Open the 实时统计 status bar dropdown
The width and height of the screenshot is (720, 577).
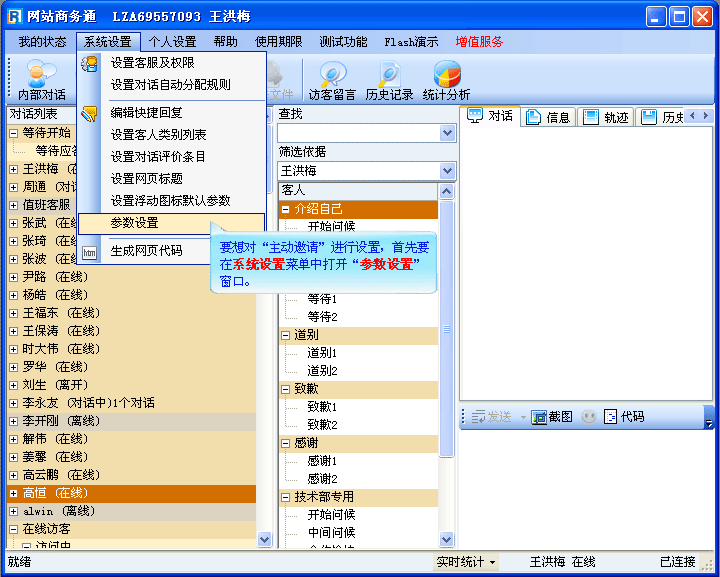[x=466, y=562]
